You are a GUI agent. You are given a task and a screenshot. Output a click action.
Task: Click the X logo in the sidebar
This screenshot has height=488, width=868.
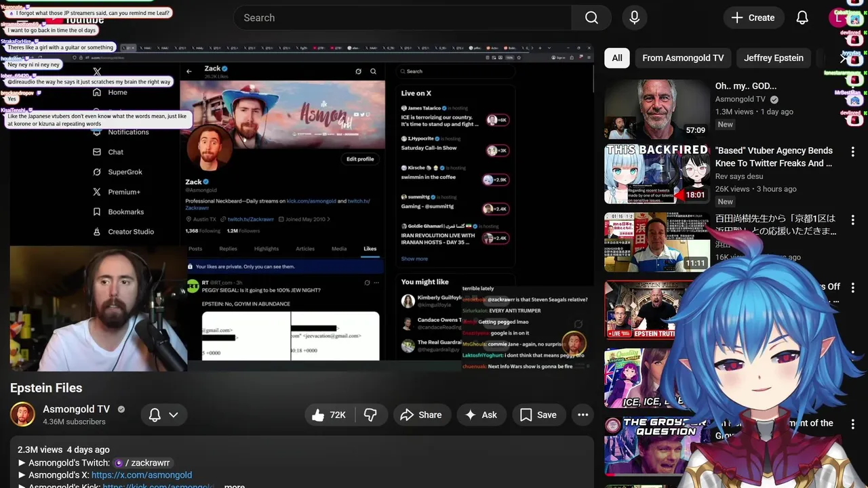[97, 71]
